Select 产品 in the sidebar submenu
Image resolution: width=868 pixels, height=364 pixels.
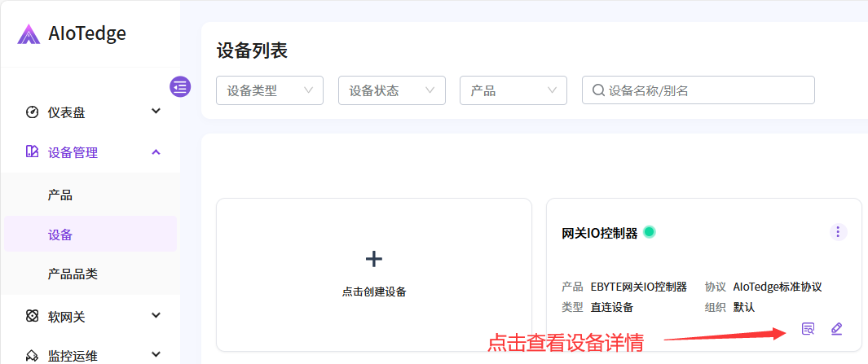(60, 195)
